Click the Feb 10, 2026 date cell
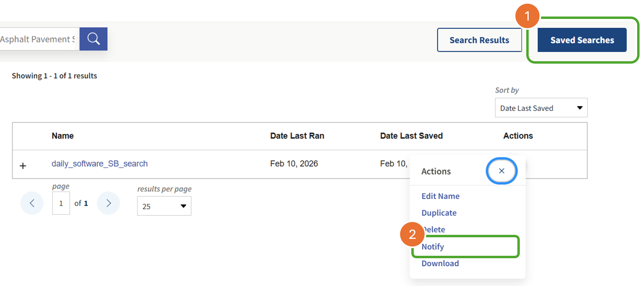 (x=294, y=164)
